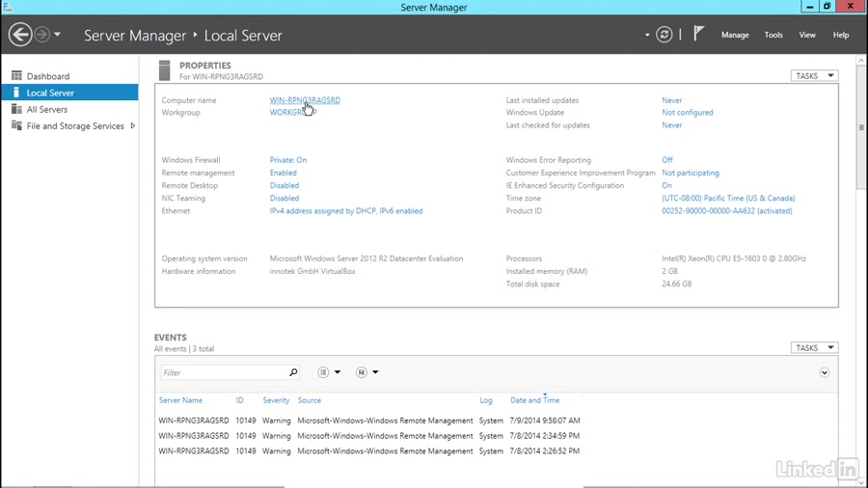This screenshot has height=488, width=868.
Task: Click the Local Server sidebar icon
Action: coord(16,93)
